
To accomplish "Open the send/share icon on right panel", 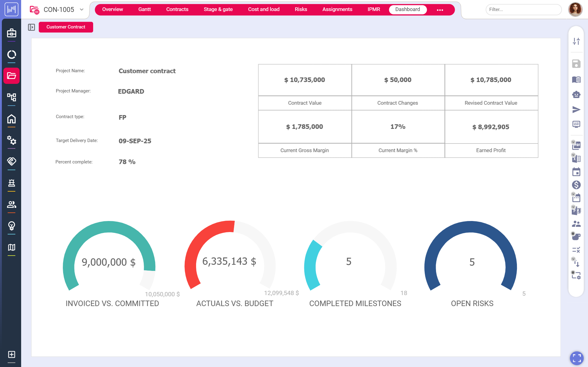I will click(576, 110).
